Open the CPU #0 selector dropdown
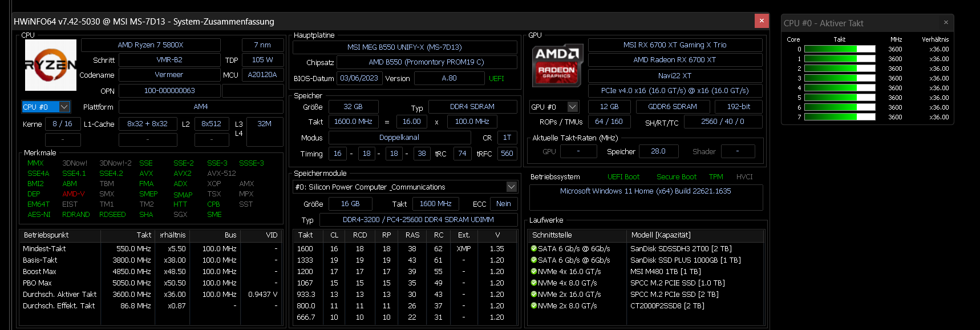The height and width of the screenshot is (330, 980). (64, 107)
